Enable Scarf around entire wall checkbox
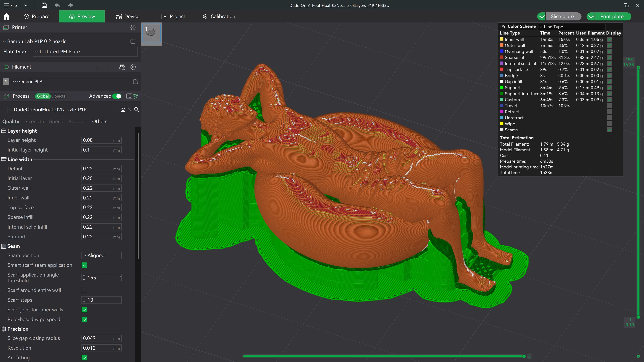This screenshot has width=644, height=362. click(84, 290)
